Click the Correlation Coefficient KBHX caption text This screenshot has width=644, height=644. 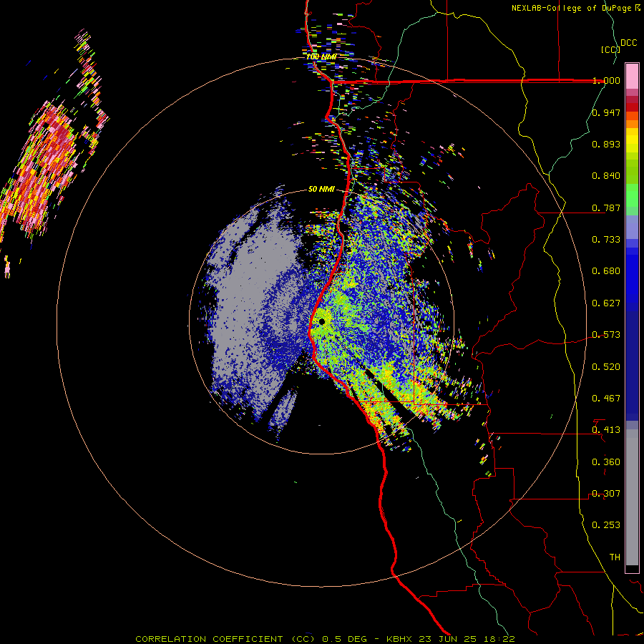pos(325,639)
